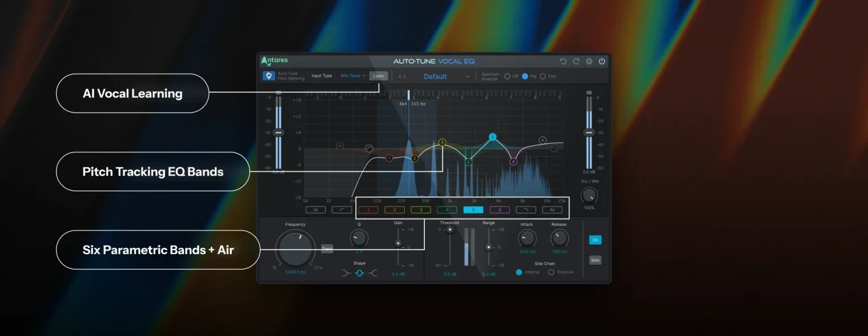
Task: Open the settings gear
Action: [x=589, y=61]
